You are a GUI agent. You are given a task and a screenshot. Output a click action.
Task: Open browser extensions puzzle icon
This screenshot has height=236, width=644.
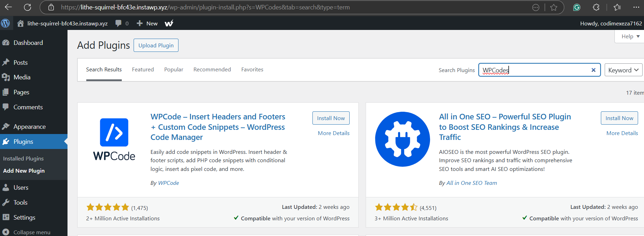[x=596, y=7]
